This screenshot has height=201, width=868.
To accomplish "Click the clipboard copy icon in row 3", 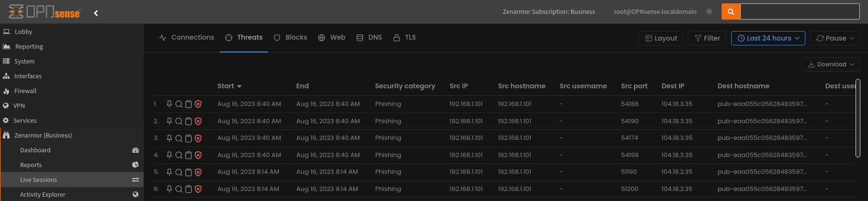I will 189,138.
